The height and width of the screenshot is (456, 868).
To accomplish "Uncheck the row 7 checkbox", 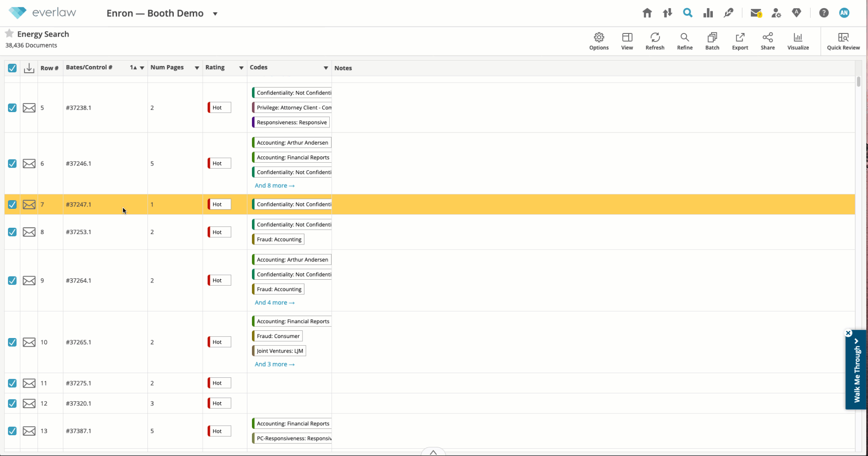I will pos(12,204).
